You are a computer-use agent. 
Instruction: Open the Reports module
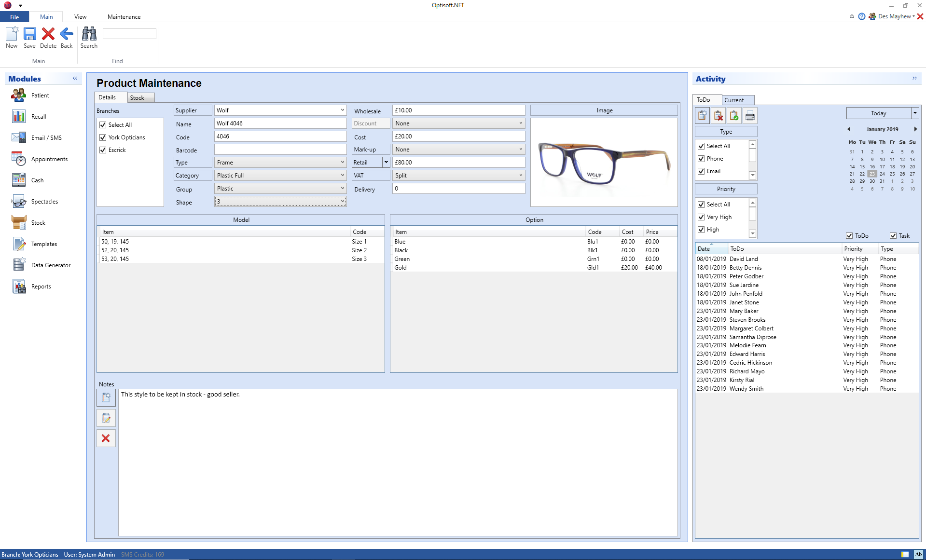(x=18, y=286)
